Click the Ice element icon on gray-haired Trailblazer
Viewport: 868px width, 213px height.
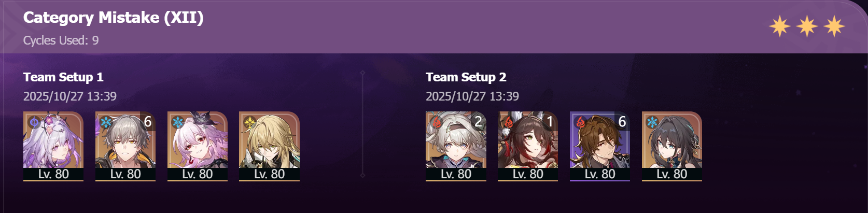(x=106, y=122)
